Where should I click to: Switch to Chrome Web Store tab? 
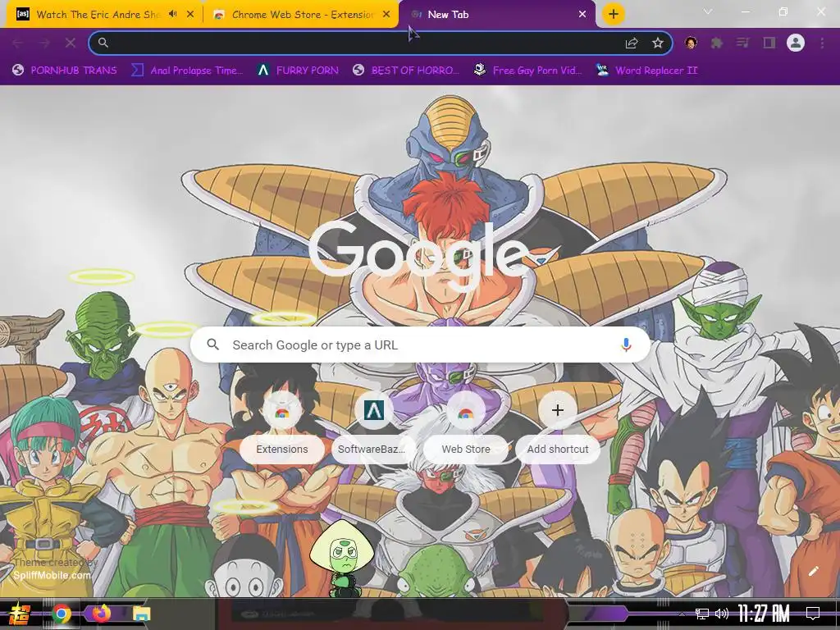(x=303, y=15)
